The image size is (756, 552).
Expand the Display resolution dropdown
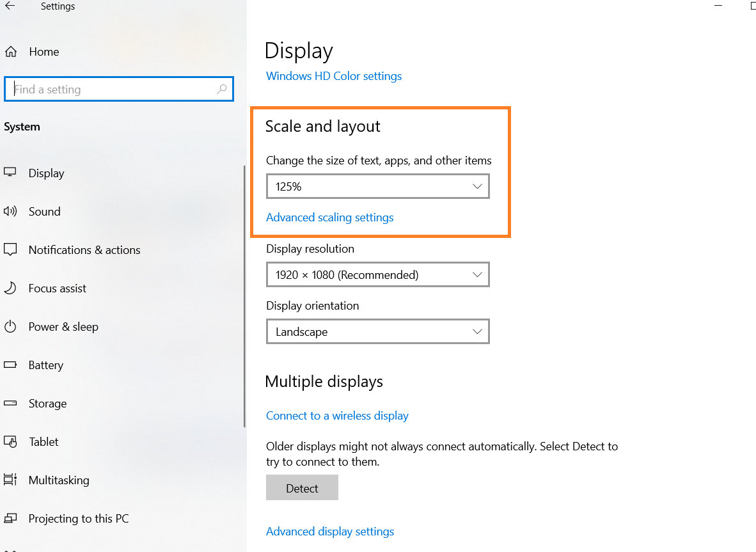pyautogui.click(x=377, y=275)
